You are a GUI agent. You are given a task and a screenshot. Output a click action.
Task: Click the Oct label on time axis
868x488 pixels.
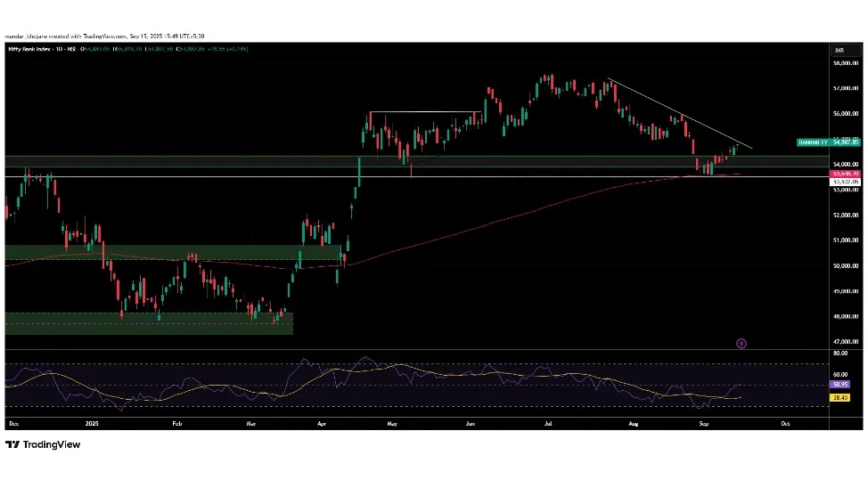(785, 424)
